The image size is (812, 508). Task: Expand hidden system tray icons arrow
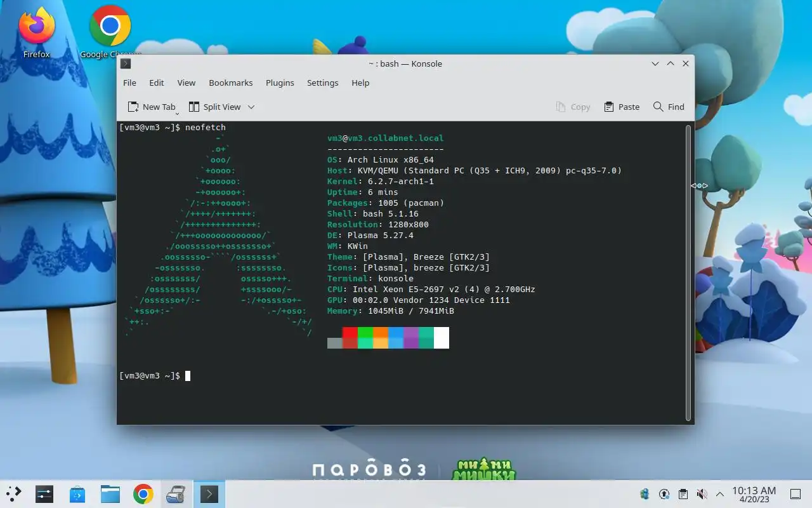[x=720, y=494]
